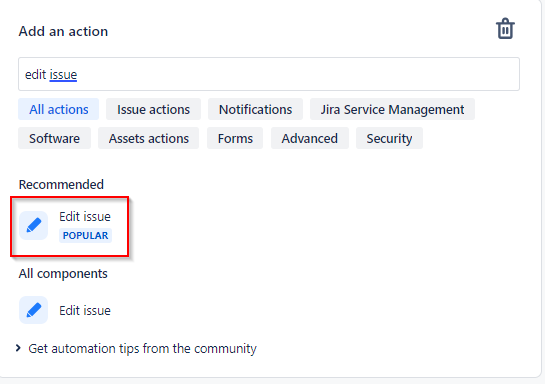Choose the recommended Edit issue action label
The width and height of the screenshot is (545, 384).
coord(85,216)
